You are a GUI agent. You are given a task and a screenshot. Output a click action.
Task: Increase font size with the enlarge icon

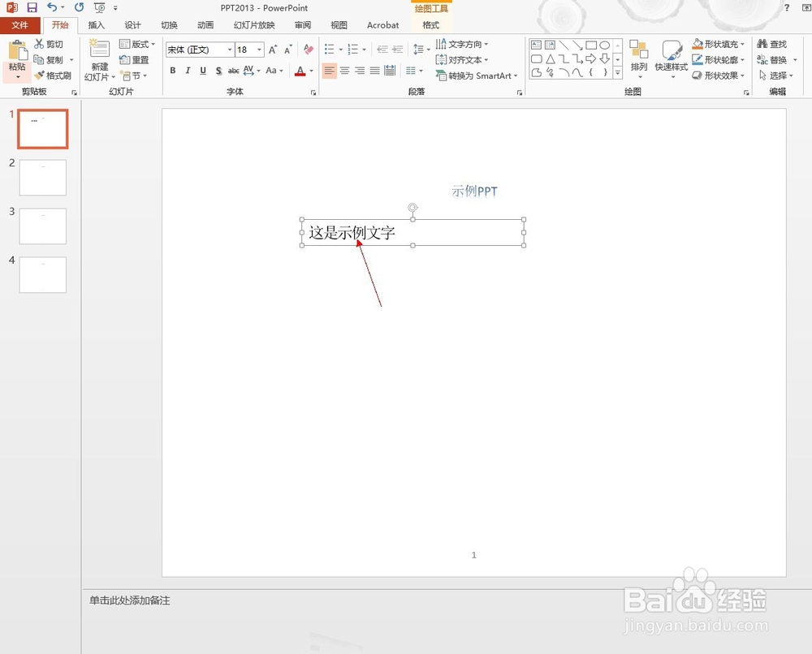click(271, 49)
